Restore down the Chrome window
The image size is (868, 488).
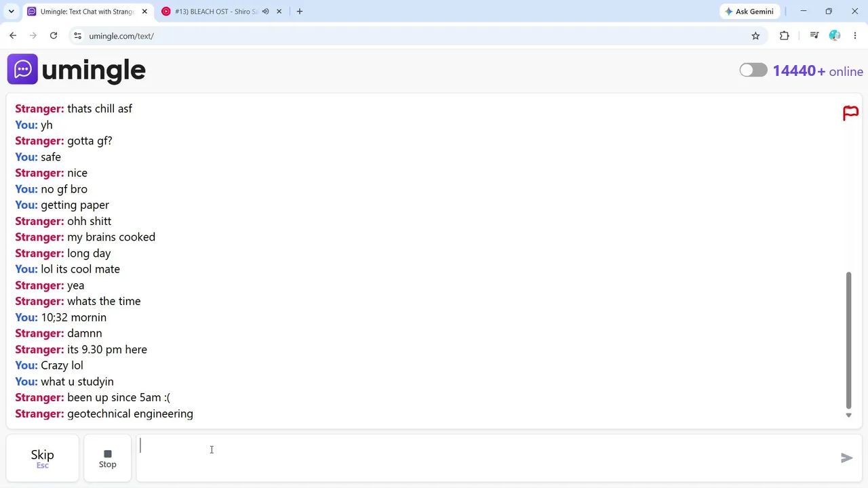pos(829,12)
